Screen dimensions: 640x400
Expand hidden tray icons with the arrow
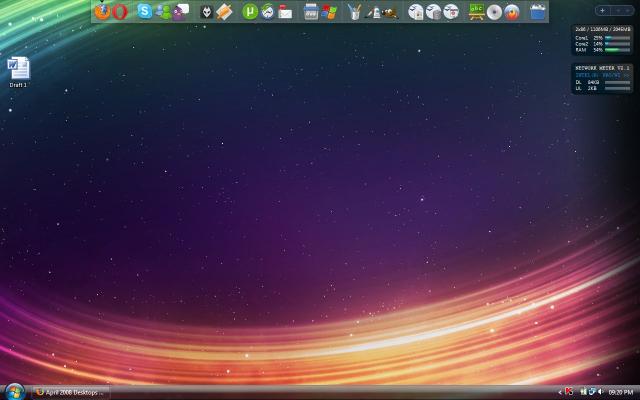560,392
